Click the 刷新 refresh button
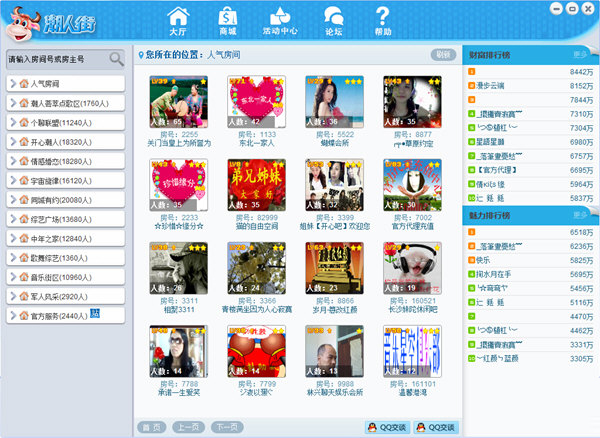This screenshot has width=600, height=438. point(442,54)
